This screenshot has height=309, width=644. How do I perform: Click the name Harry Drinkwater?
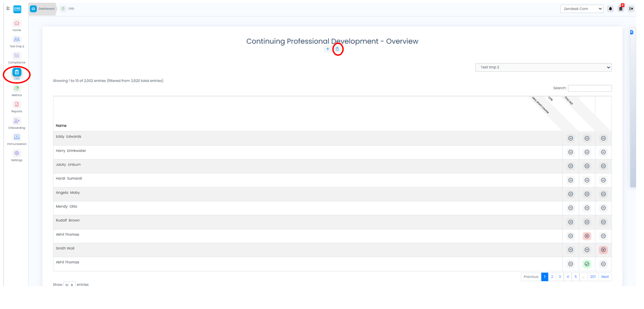(x=71, y=151)
